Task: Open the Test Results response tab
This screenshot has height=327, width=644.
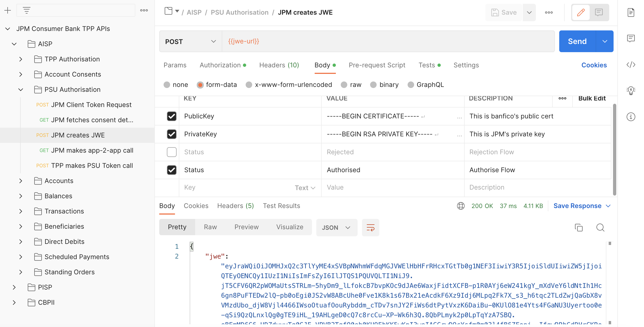Action: (x=281, y=206)
